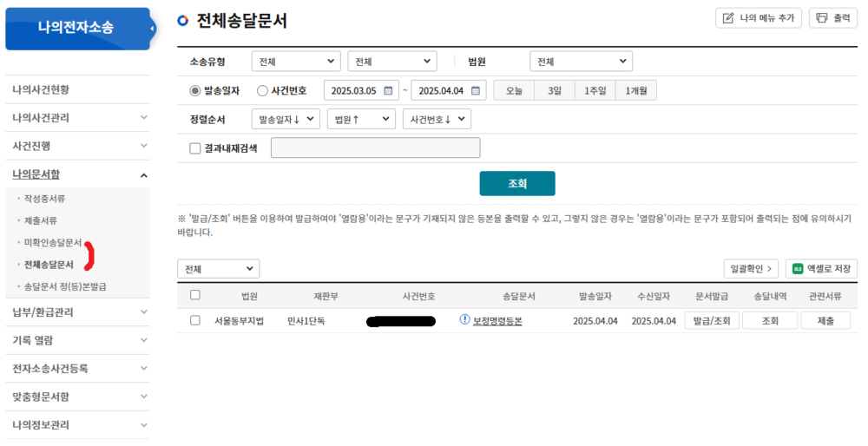Set date range to 1개월

(x=636, y=91)
